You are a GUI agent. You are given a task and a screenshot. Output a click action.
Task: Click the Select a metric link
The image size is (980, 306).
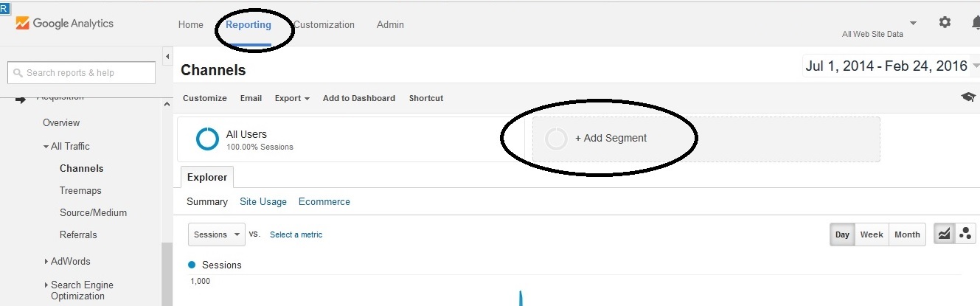pos(296,234)
